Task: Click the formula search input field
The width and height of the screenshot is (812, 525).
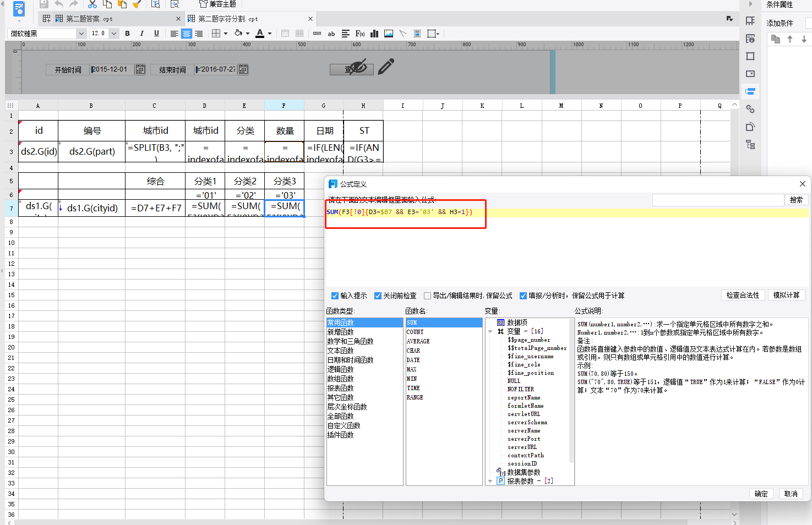Action: 718,200
